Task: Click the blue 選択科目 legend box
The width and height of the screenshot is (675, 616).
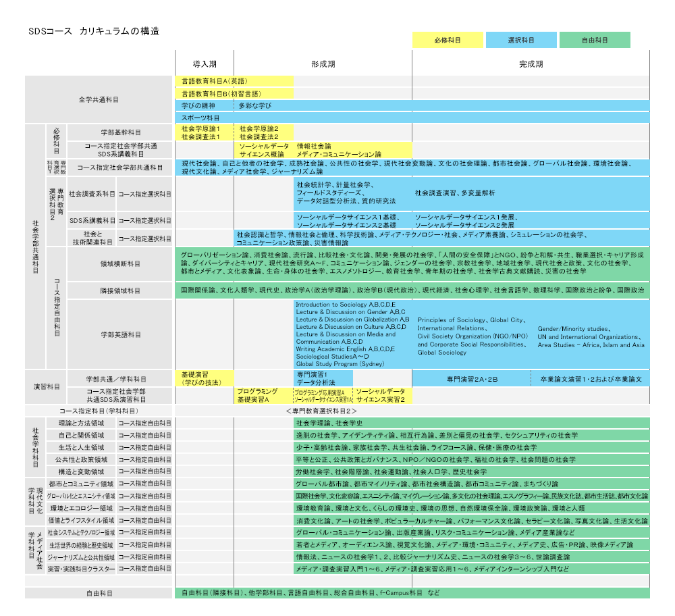Action: tap(521, 40)
